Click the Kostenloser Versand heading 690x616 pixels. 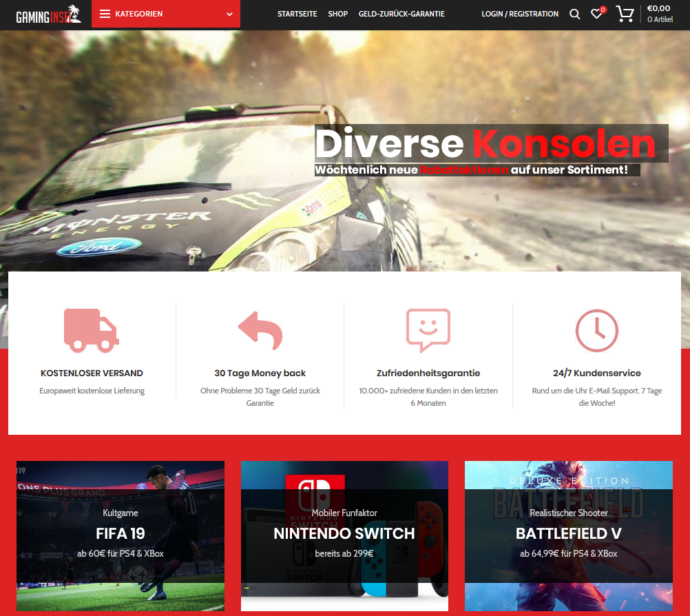(92, 373)
